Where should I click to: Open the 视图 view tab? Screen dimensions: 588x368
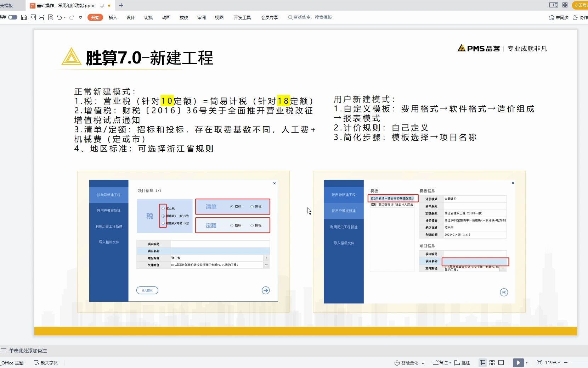click(219, 17)
